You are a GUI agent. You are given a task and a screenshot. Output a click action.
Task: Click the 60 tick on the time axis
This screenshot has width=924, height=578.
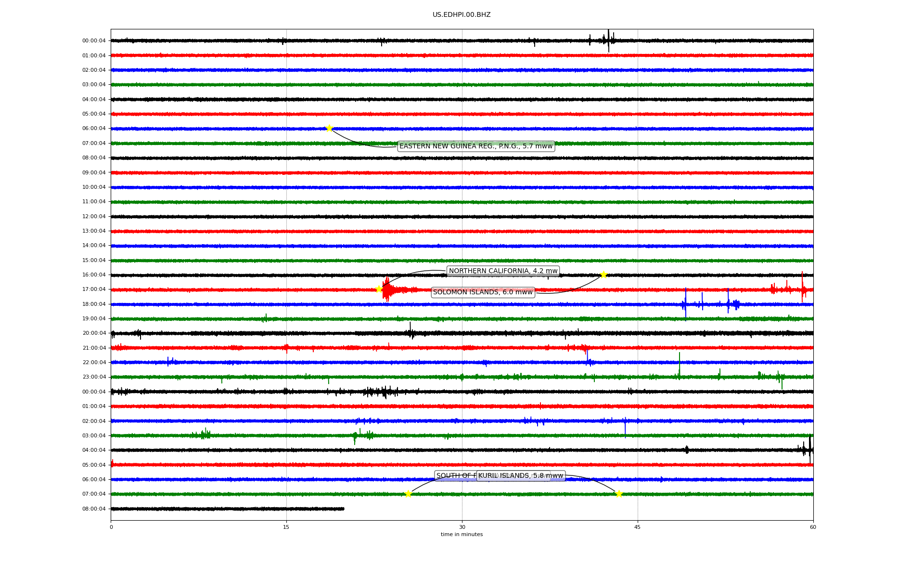click(x=813, y=527)
